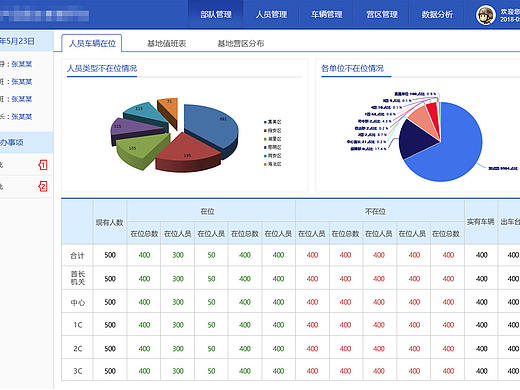The height and width of the screenshot is (390, 520).
Task: Click the red badge showing 2
Action: (x=43, y=186)
